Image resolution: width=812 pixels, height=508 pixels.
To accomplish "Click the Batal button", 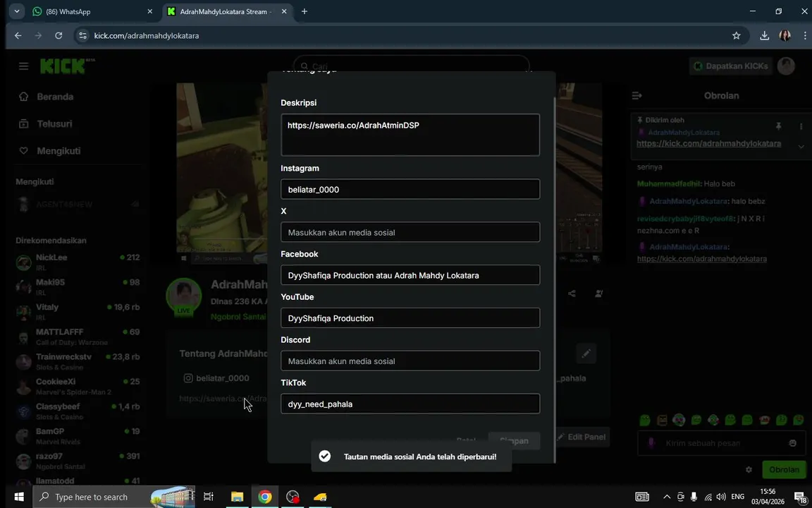I will click(465, 440).
